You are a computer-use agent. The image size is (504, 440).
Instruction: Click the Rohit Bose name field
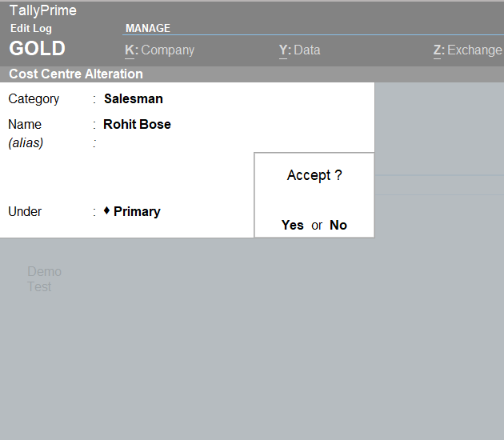coord(137,124)
